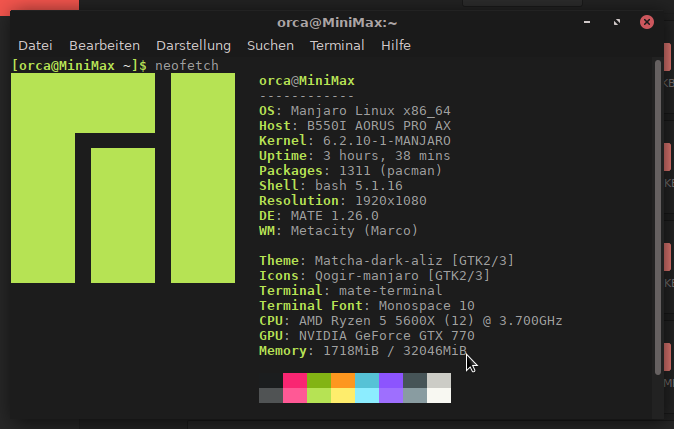This screenshot has width=674, height=429.
Task: Click the neofetch command text
Action: pyautogui.click(x=187, y=66)
